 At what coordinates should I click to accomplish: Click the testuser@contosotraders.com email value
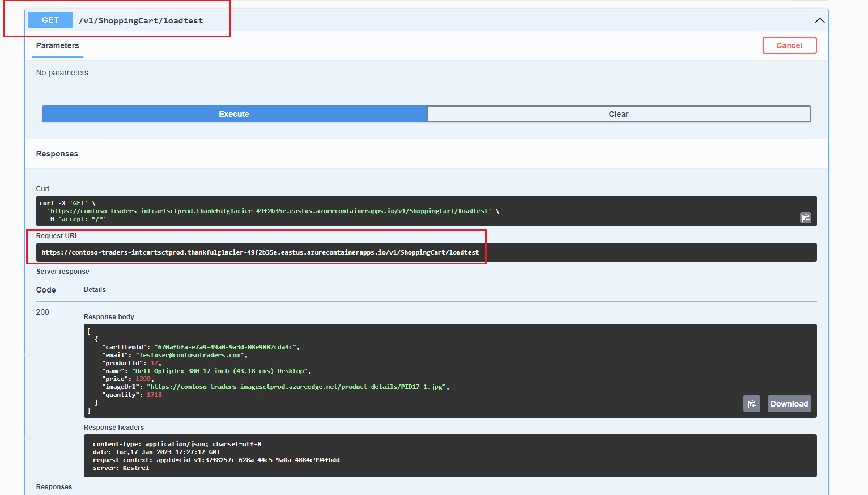point(190,355)
